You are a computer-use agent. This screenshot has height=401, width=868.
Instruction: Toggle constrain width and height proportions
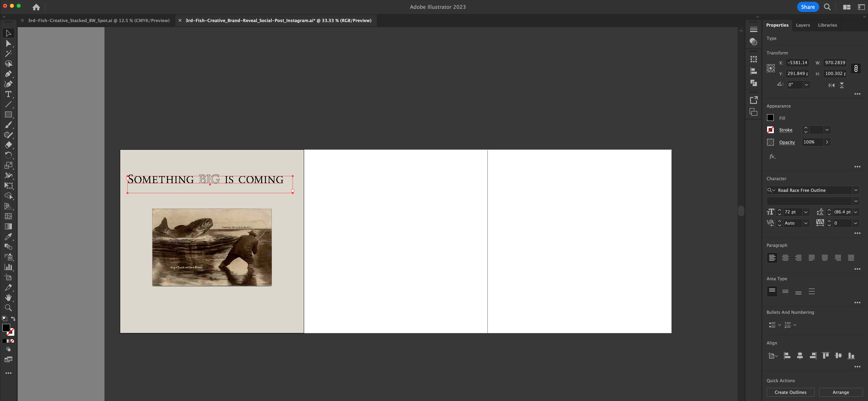point(856,68)
